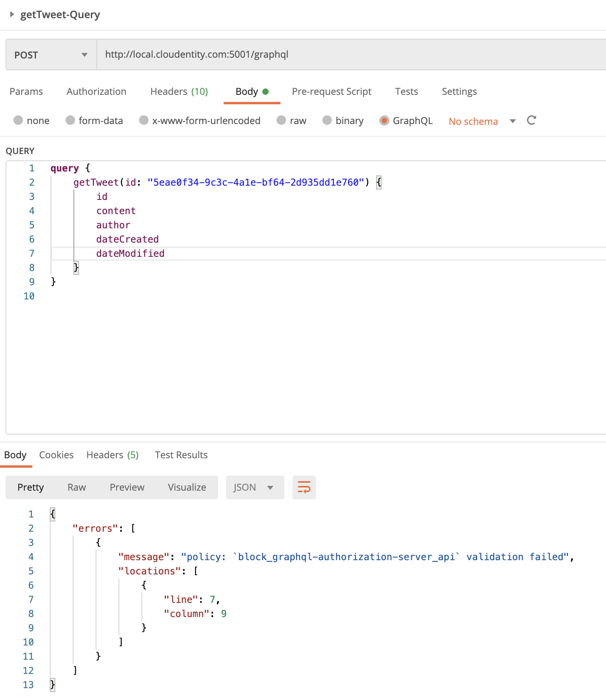The width and height of the screenshot is (606, 700).
Task: Switch response view to Visualize
Action: [187, 487]
